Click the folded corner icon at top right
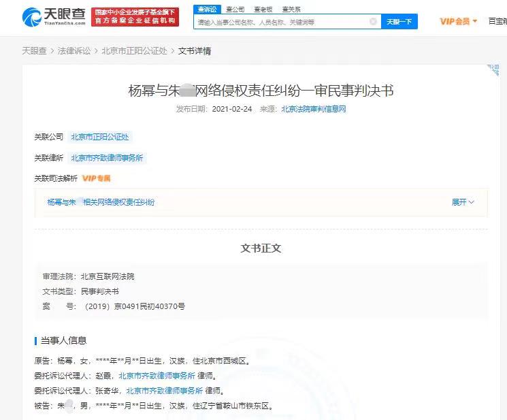Image resolution: width=507 pixels, height=420 pixels. pos(493,70)
